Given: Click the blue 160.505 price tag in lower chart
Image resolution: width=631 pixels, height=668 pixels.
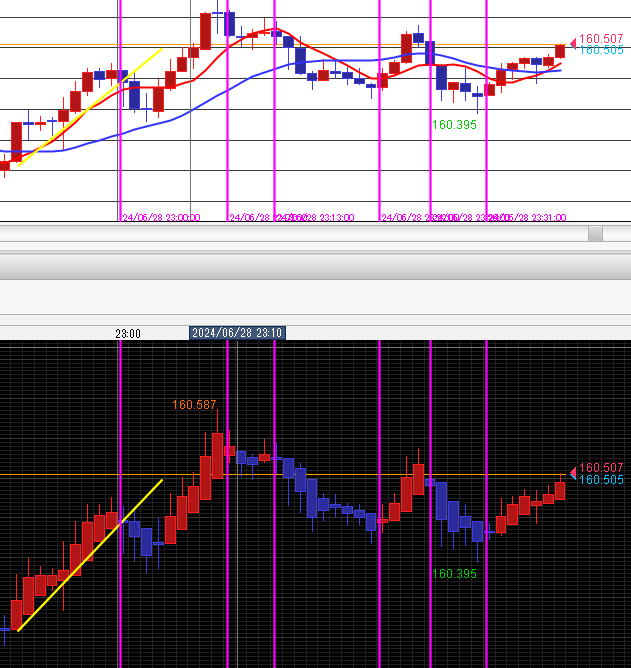Looking at the screenshot, I should [601, 480].
